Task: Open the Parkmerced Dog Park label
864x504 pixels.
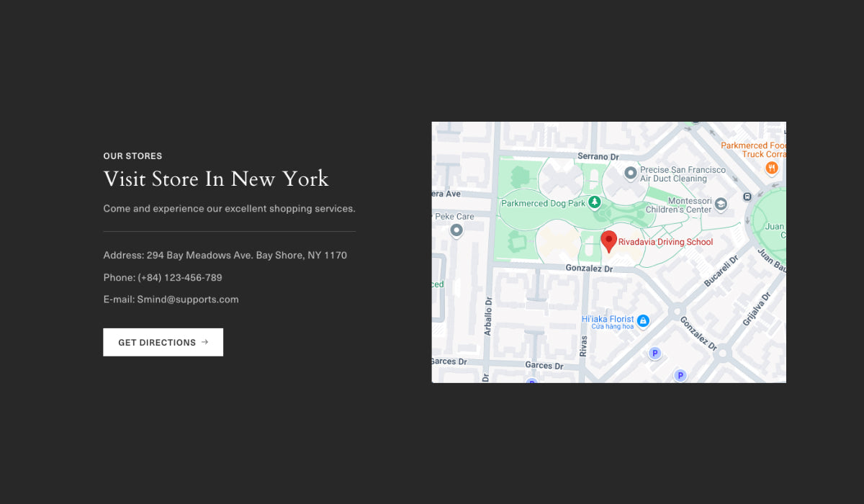Action: 543,204
